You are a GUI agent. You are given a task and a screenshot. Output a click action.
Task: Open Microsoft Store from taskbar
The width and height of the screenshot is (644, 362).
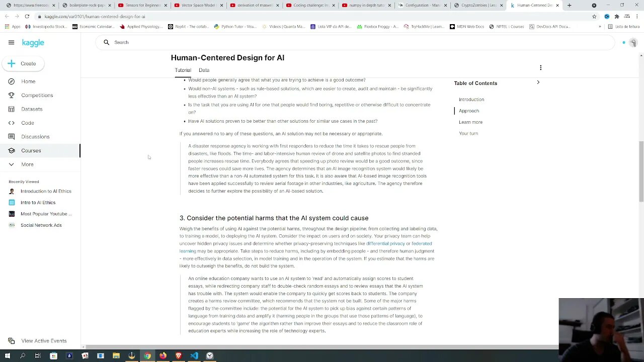[54, 356]
